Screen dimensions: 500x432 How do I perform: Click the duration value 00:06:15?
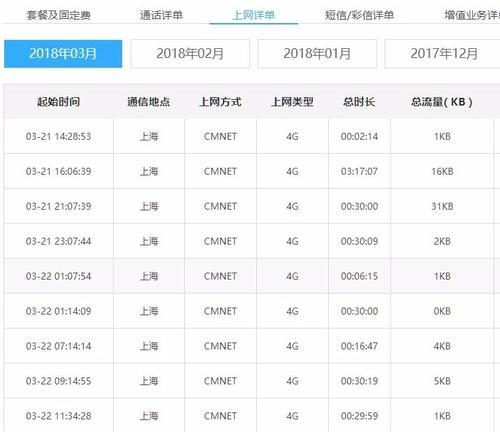(x=359, y=276)
